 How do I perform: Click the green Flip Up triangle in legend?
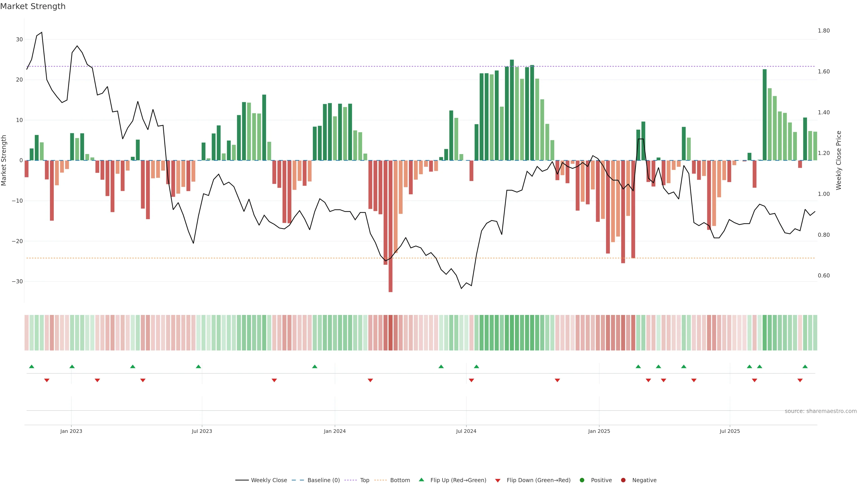coord(421,480)
